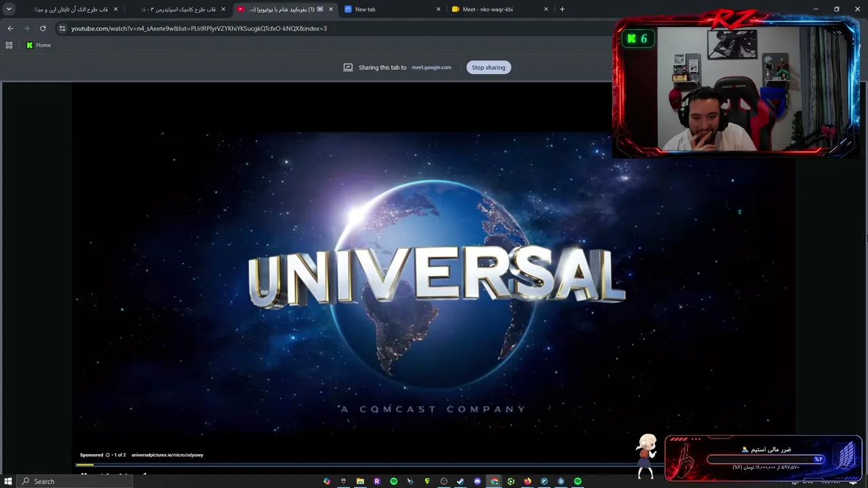This screenshot has width=868, height=488.
Task: Reload the YouTube page
Action: [43, 28]
